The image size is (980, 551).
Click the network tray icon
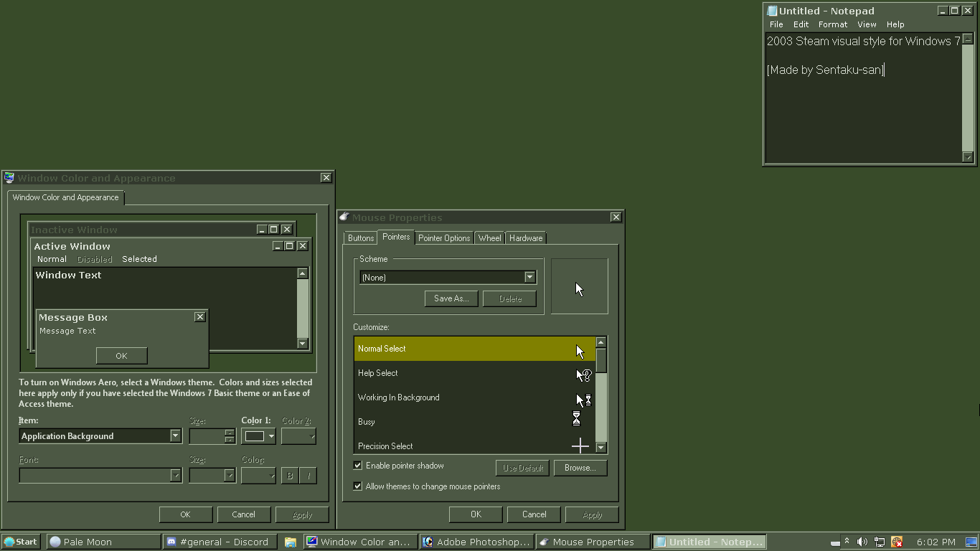pyautogui.click(x=879, y=542)
